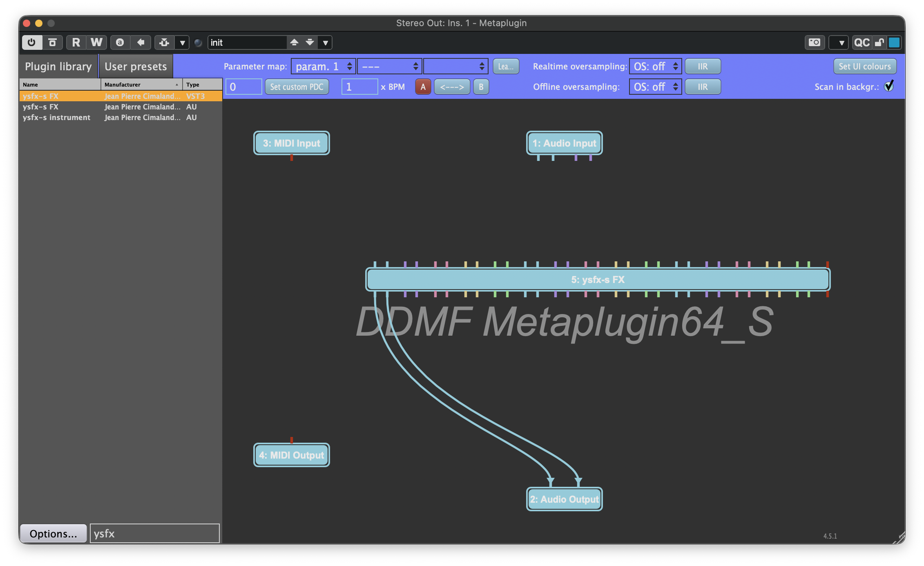Viewport: 924px width, 566px height.
Task: Click the Set custom PDC button
Action: (x=297, y=87)
